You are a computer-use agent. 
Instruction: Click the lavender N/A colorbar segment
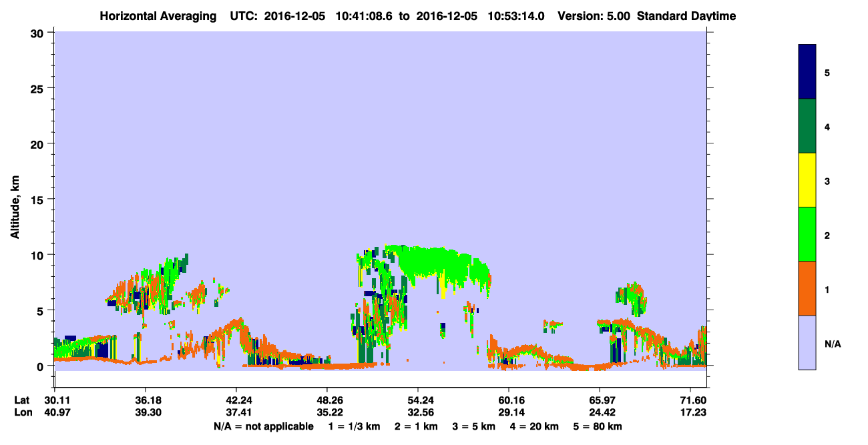tap(807, 342)
